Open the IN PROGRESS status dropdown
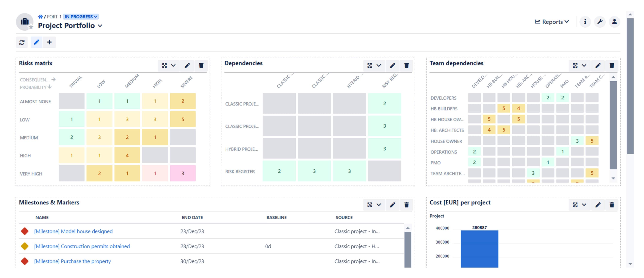This screenshot has width=644, height=278. [x=81, y=17]
